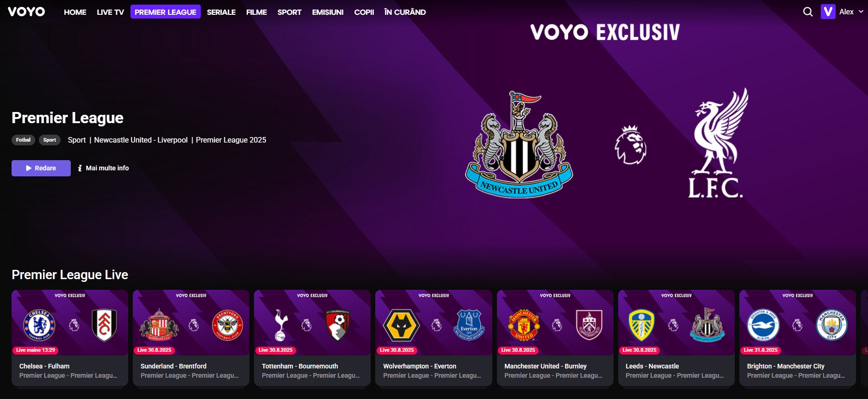Click the Newcastle United crest in banner
868x399 pixels.
pos(519,144)
